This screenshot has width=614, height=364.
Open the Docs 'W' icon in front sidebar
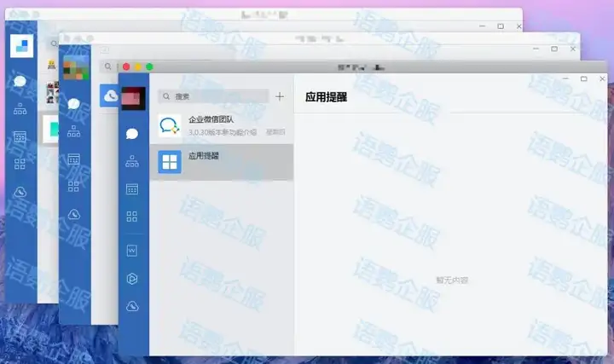[132, 251]
